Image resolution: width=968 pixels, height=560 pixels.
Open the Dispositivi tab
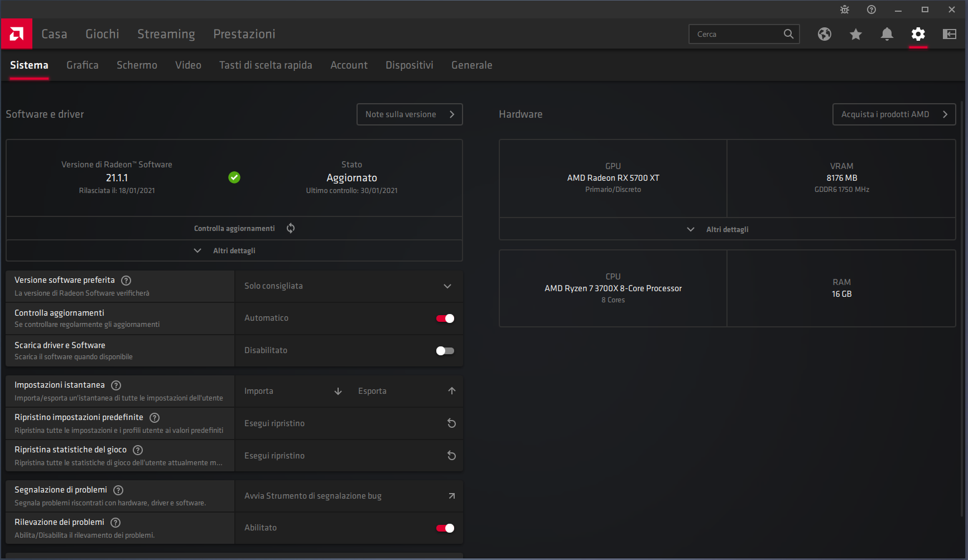coord(410,65)
